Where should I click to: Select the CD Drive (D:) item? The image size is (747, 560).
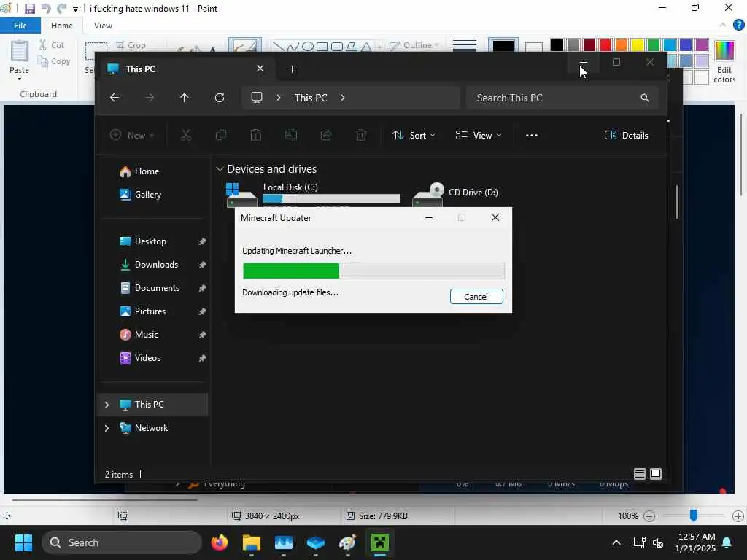(457, 194)
